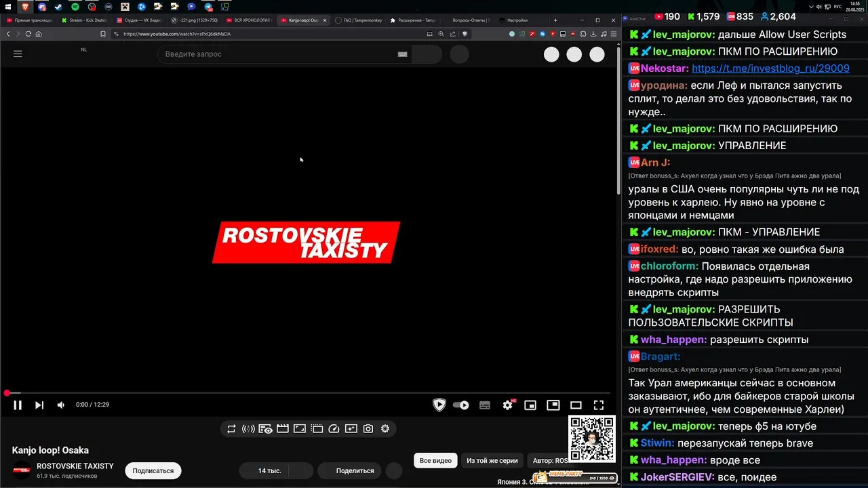868x488 pixels.
Task: Open the YouTube hamburger guide menu
Action: [18, 54]
